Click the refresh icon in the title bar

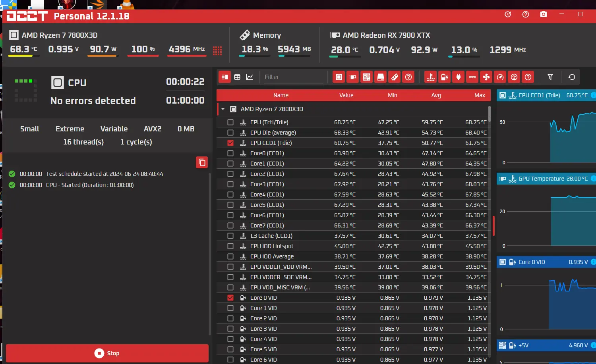(508, 14)
